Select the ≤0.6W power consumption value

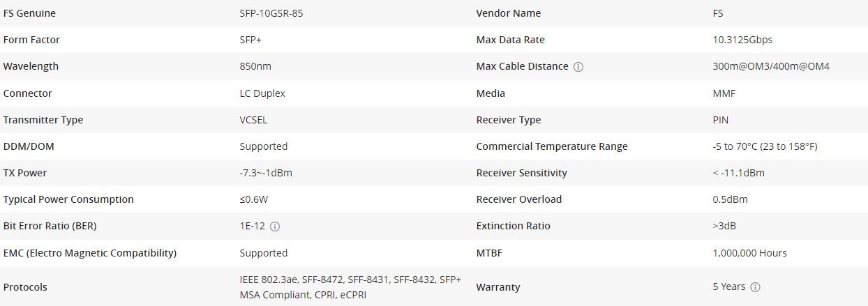(x=254, y=199)
